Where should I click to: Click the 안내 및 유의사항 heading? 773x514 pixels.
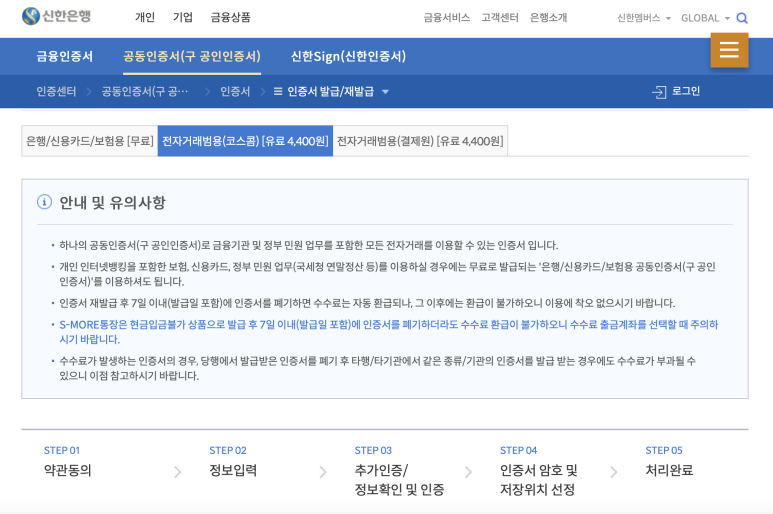[x=112, y=203]
